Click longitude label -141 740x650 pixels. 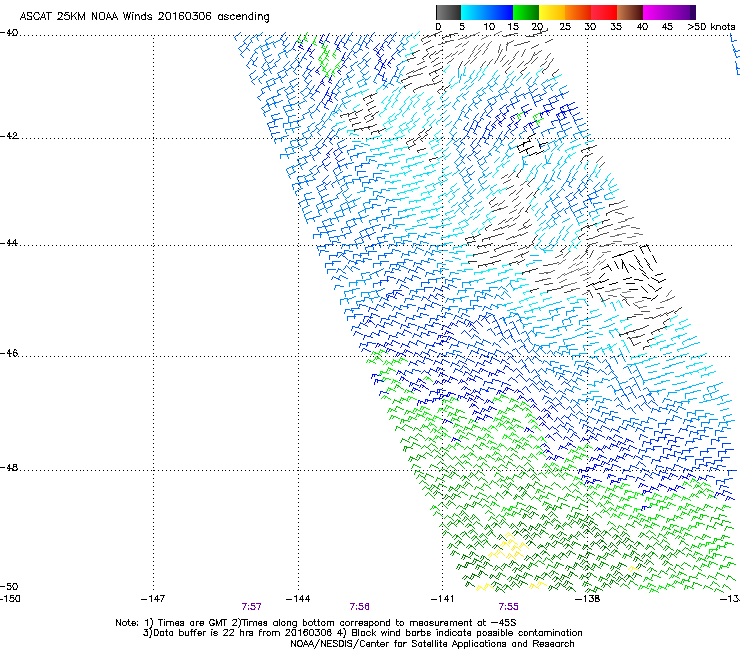coord(442,599)
